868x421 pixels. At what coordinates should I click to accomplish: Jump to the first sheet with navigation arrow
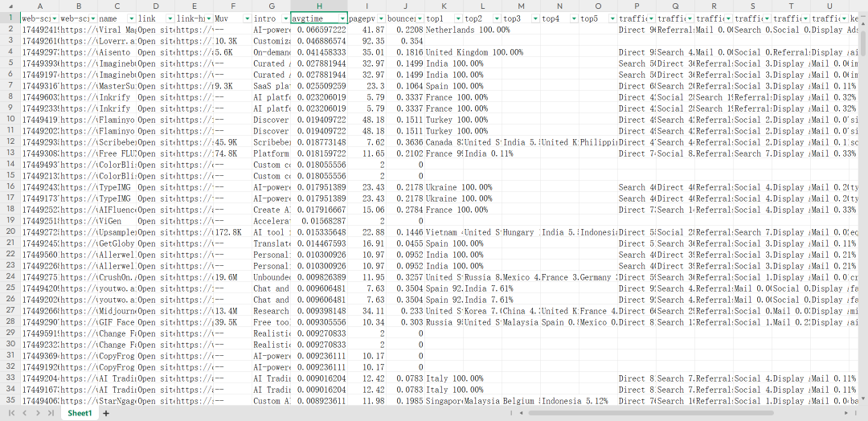[12, 413]
